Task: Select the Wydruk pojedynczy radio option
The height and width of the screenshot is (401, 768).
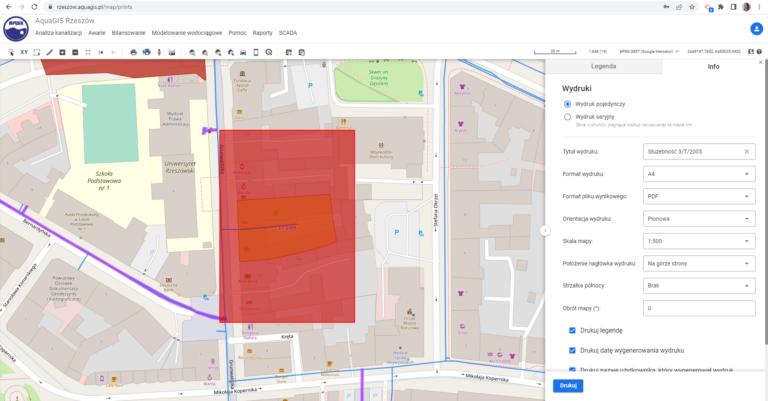Action: 568,104
